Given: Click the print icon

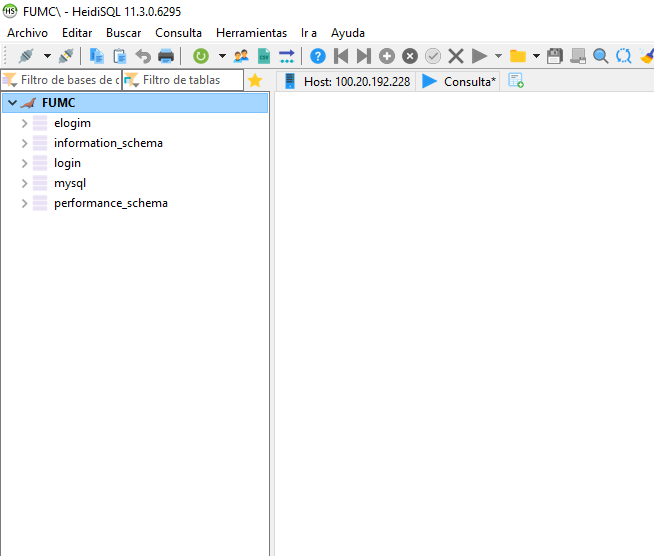Looking at the screenshot, I should tap(166, 56).
